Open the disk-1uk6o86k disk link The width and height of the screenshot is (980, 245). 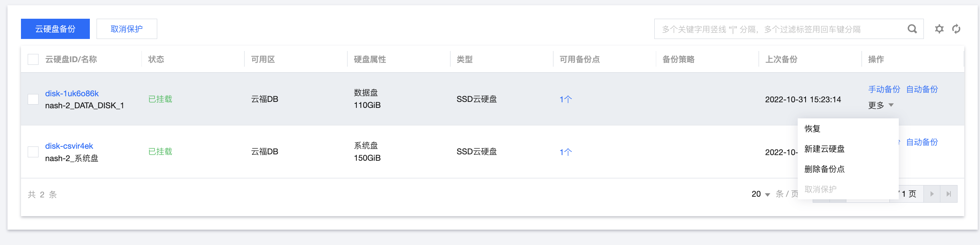pyautogui.click(x=72, y=94)
